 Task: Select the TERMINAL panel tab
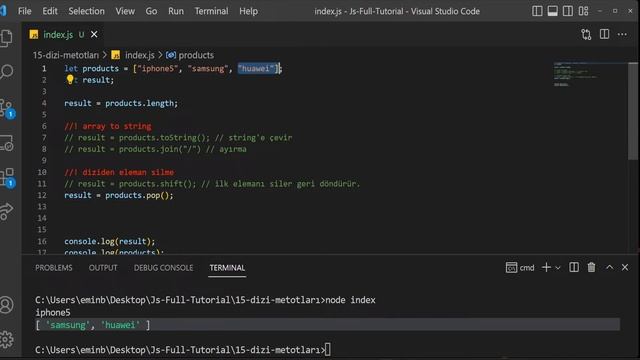[227, 268]
